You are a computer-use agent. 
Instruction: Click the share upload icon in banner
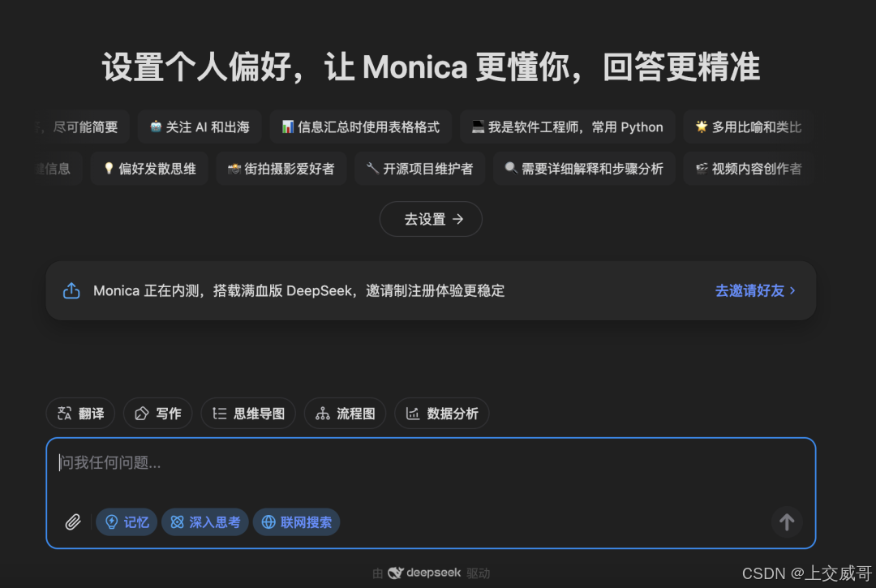[71, 290]
